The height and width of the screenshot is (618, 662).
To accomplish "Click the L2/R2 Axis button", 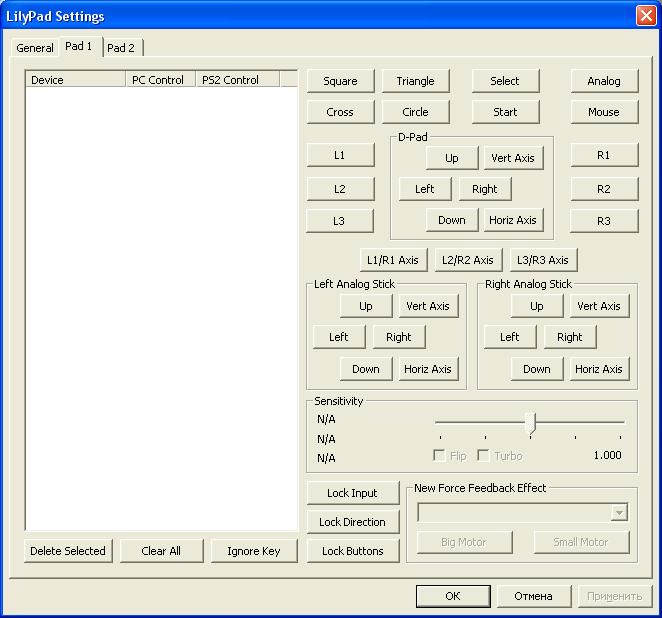I will 469,260.
